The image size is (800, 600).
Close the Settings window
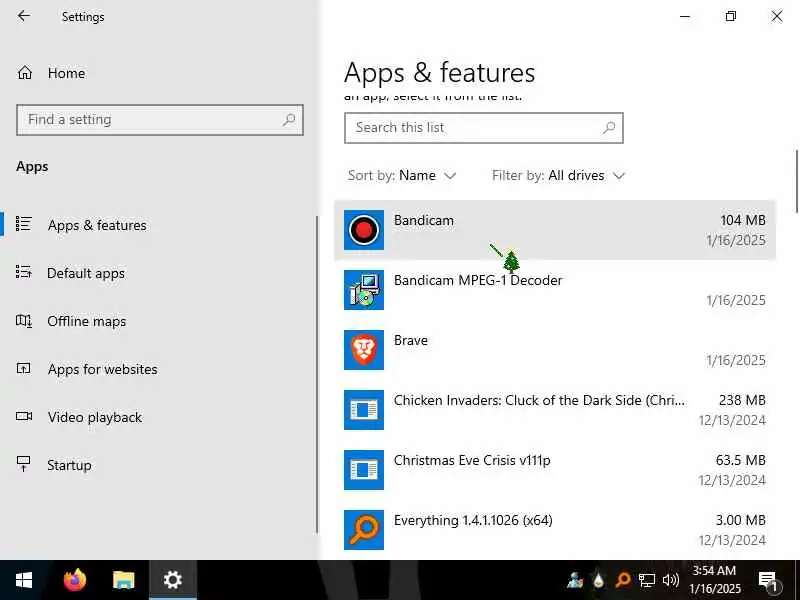[x=777, y=16]
